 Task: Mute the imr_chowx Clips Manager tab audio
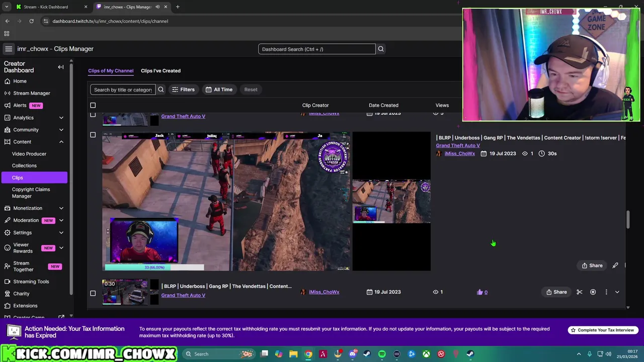(157, 7)
